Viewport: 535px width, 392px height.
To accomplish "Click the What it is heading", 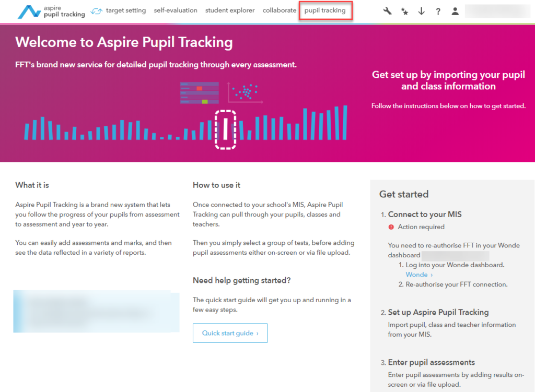I will [x=32, y=185].
